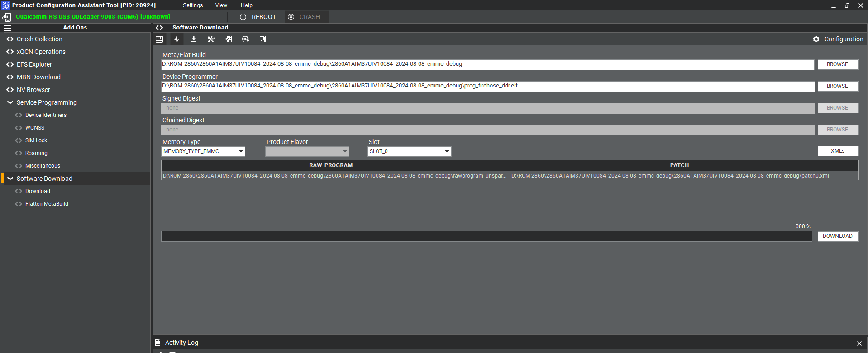The width and height of the screenshot is (868, 353).
Task: Open the Help menu
Action: pyautogui.click(x=246, y=5)
